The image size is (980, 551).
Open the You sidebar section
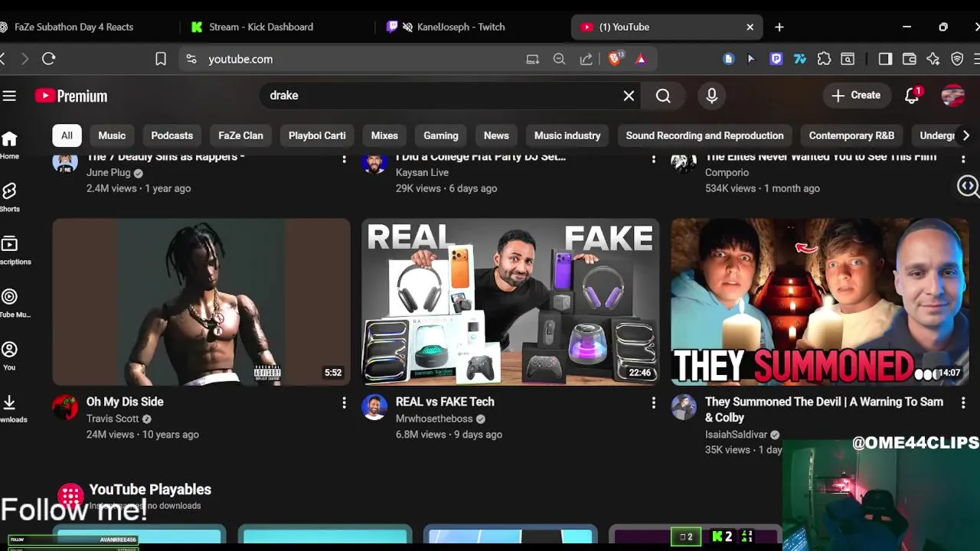[x=9, y=356]
